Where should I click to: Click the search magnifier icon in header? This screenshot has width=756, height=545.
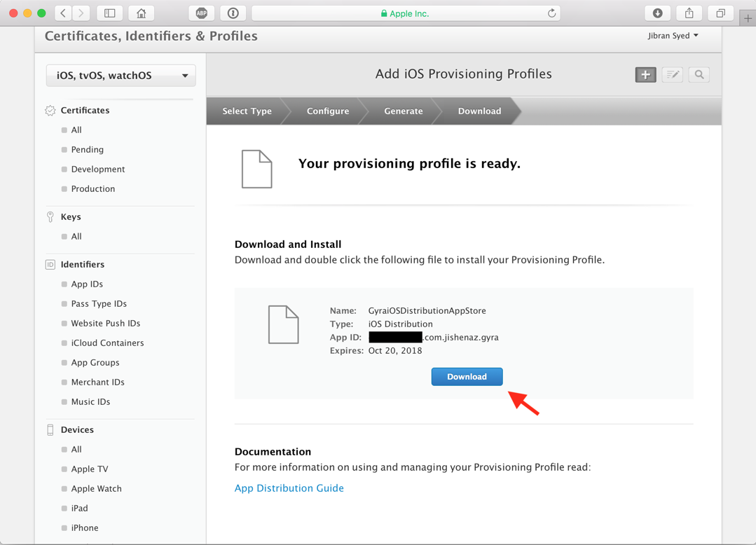click(699, 75)
